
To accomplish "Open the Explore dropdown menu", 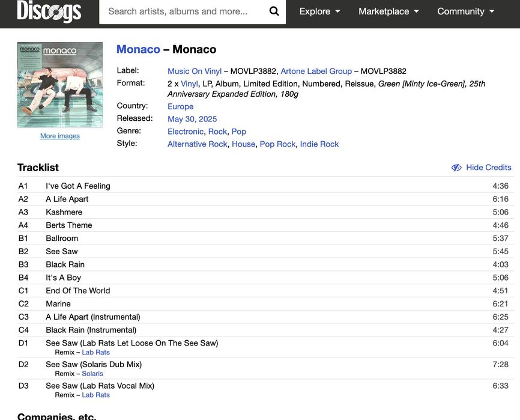I will (x=319, y=11).
